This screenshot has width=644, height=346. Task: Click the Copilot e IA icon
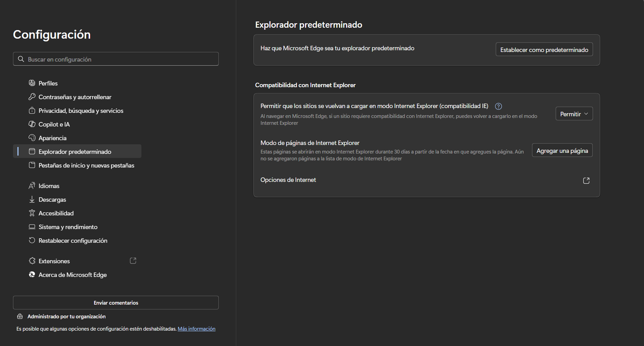[x=32, y=124]
